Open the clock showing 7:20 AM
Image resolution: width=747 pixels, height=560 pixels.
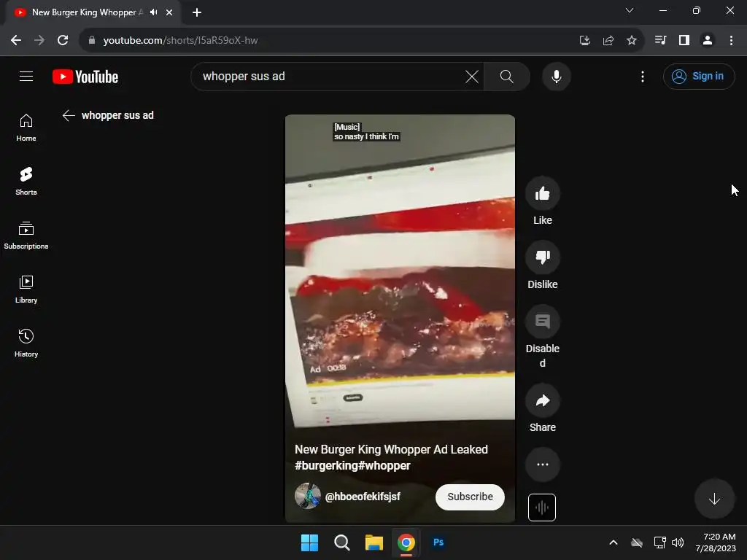pos(715,542)
